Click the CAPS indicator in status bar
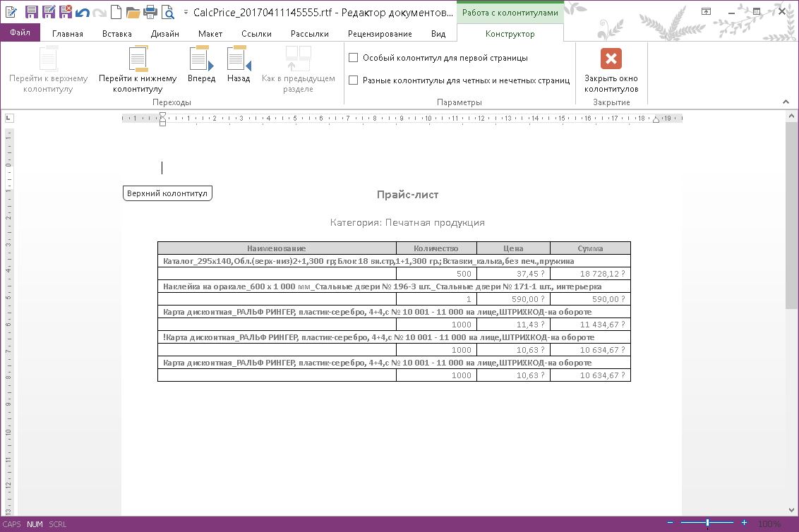The image size is (799, 532). tap(11, 524)
